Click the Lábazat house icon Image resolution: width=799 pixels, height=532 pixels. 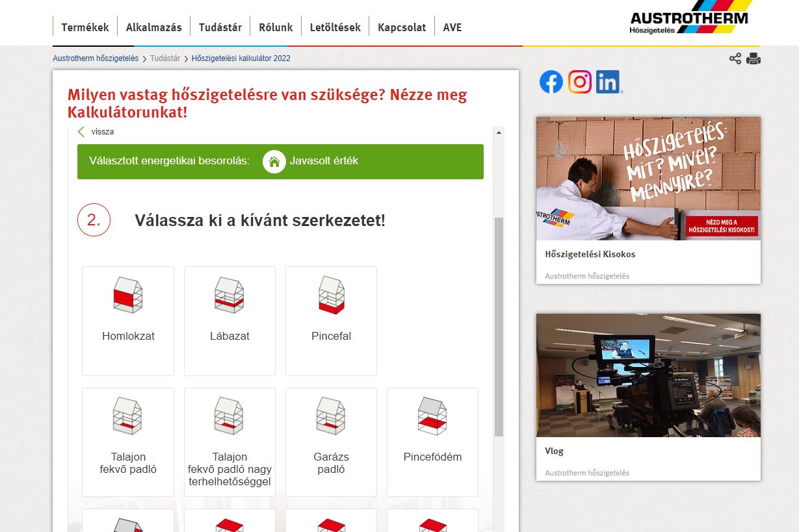(229, 295)
